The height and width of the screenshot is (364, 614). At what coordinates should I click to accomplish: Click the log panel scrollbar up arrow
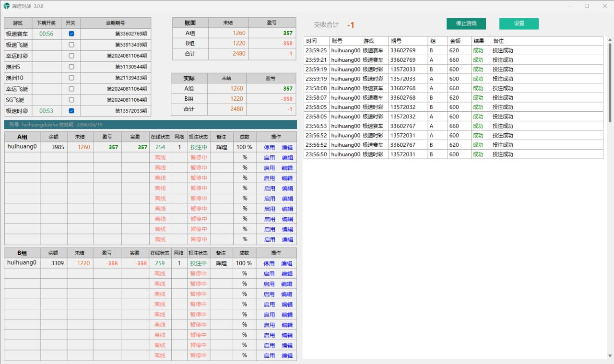pyautogui.click(x=610, y=39)
